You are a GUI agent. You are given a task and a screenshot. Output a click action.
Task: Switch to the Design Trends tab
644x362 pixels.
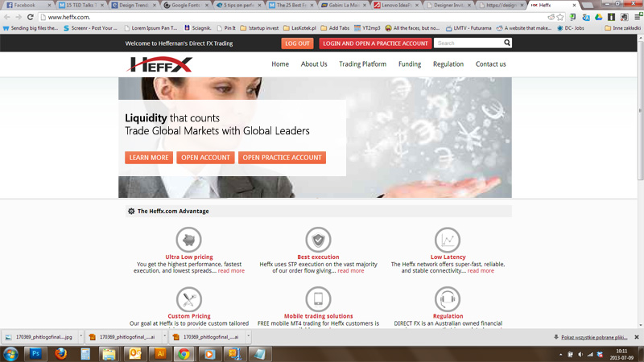tap(134, 6)
